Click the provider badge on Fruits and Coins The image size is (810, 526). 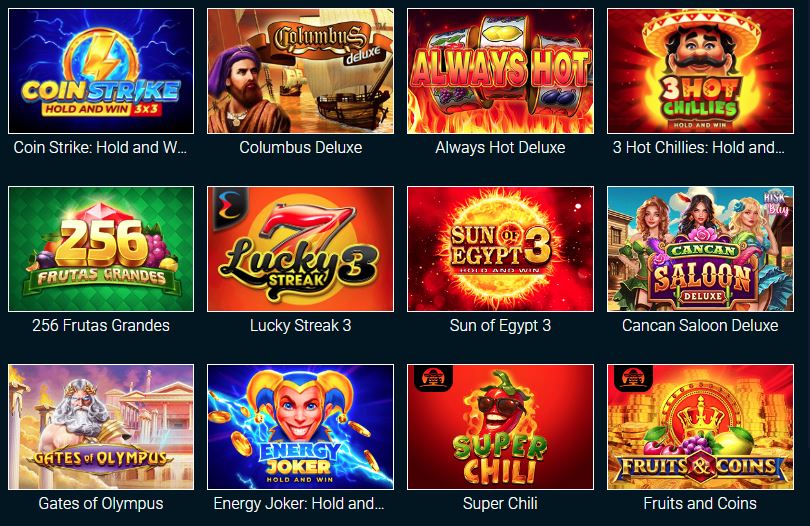[633, 379]
